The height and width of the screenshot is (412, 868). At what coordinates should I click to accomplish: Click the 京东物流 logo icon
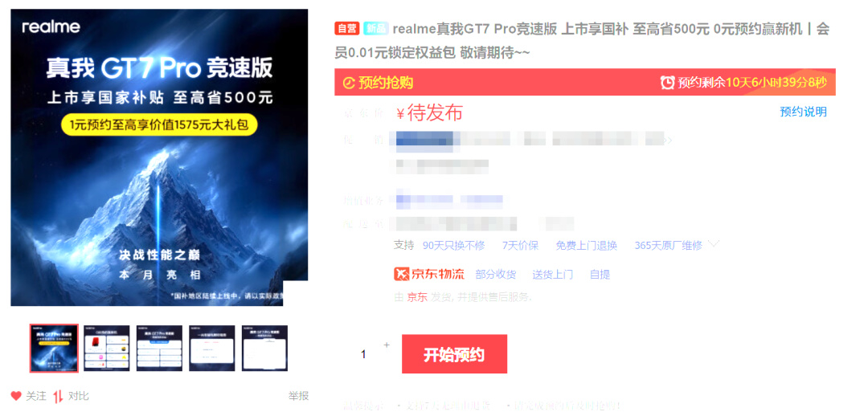(401, 274)
